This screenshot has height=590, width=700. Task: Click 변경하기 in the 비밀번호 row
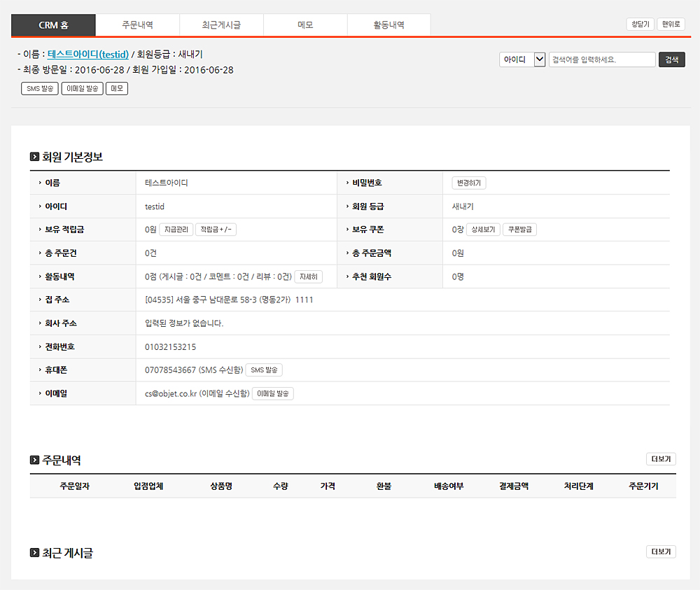(x=469, y=183)
